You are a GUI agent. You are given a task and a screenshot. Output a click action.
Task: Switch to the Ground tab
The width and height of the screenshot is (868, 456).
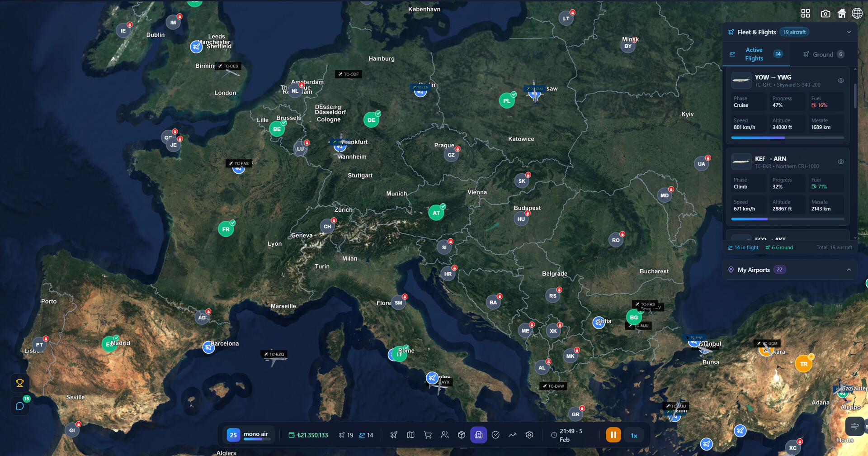point(823,54)
